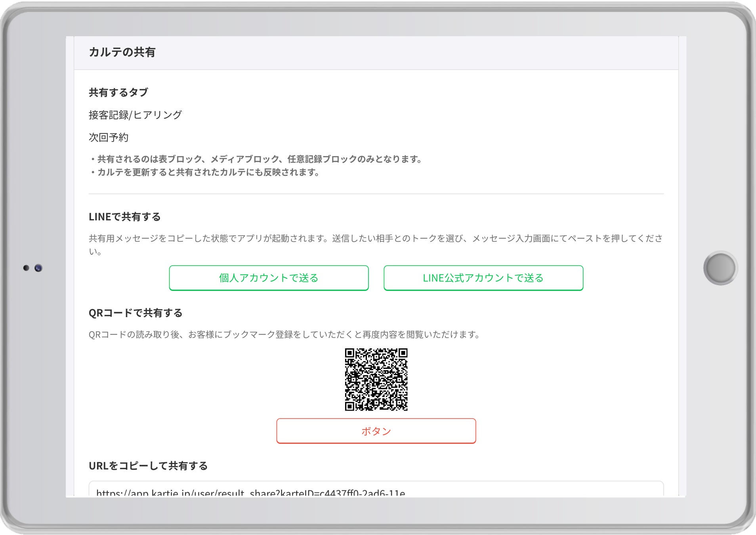Image resolution: width=756 pixels, height=535 pixels.
Task: Select the 次回予約 tab entry
Action: tap(109, 138)
